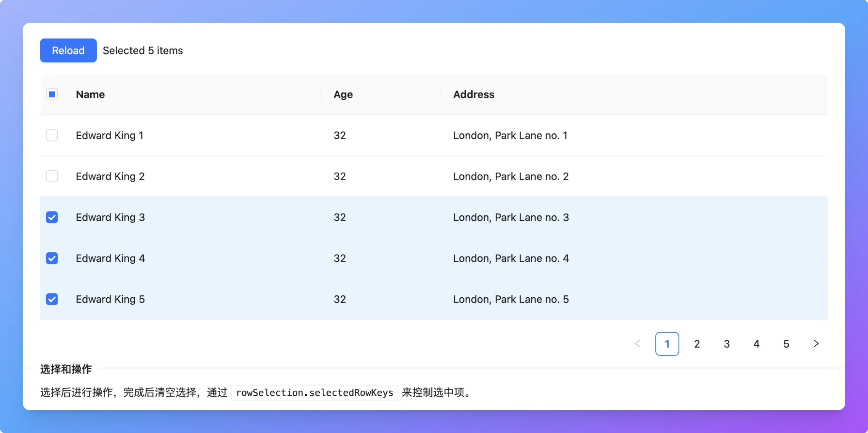
Task: Click the Age column header
Action: click(x=343, y=94)
